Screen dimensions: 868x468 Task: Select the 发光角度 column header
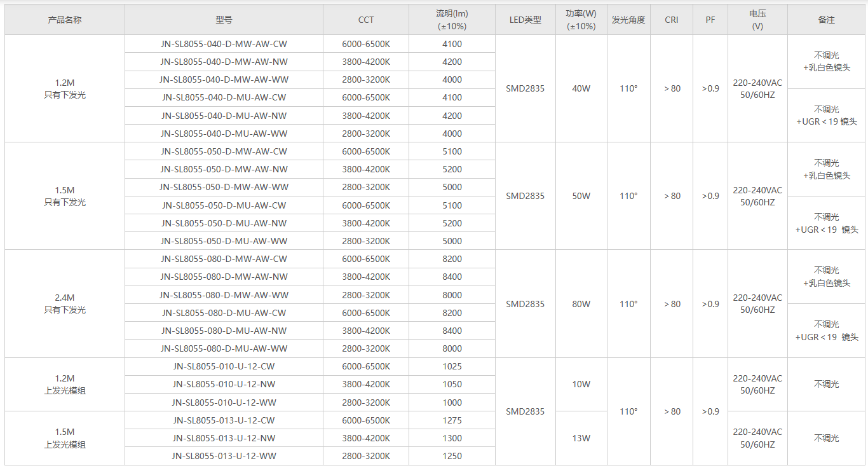(x=628, y=20)
